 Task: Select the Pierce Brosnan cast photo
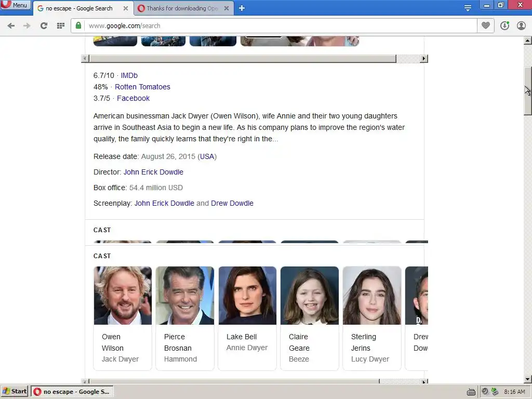coord(185,296)
